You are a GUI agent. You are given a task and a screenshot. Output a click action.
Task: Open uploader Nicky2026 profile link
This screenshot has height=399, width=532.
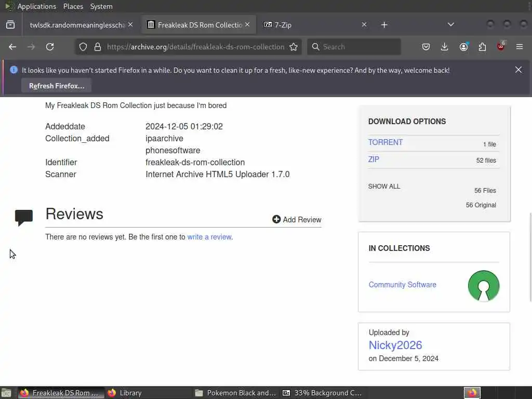pos(395,345)
